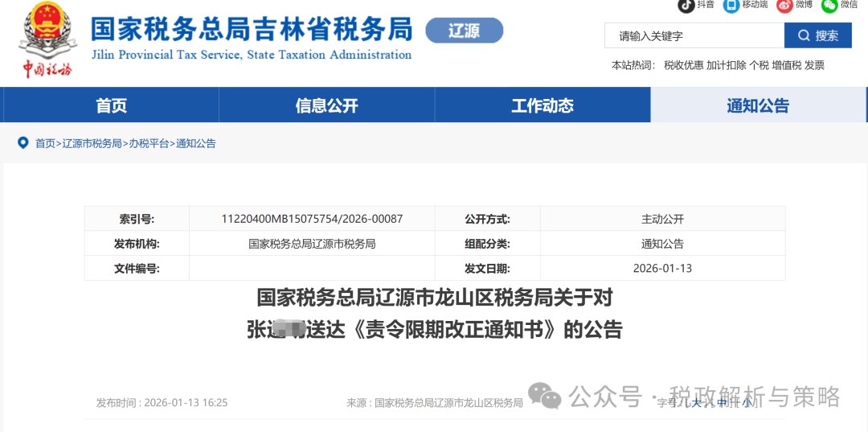
Task: Switch to the 信息公开 tab
Action: [326, 105]
